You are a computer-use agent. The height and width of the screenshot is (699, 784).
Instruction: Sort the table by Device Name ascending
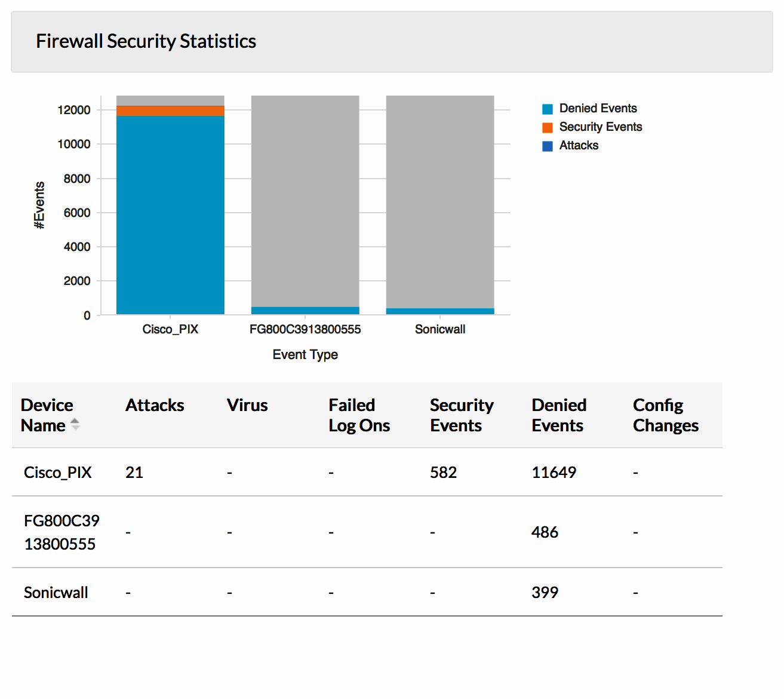[76, 422]
